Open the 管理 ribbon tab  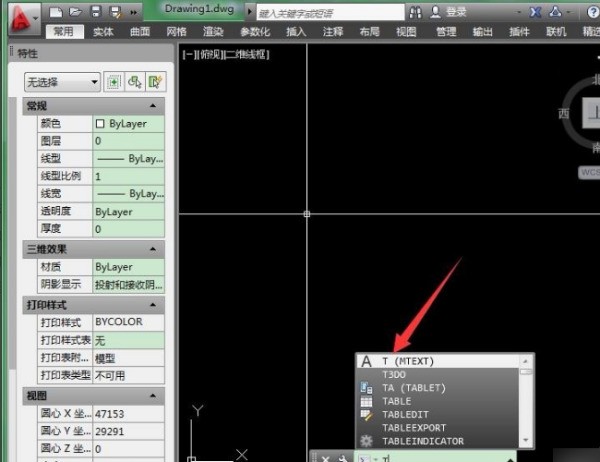[446, 32]
